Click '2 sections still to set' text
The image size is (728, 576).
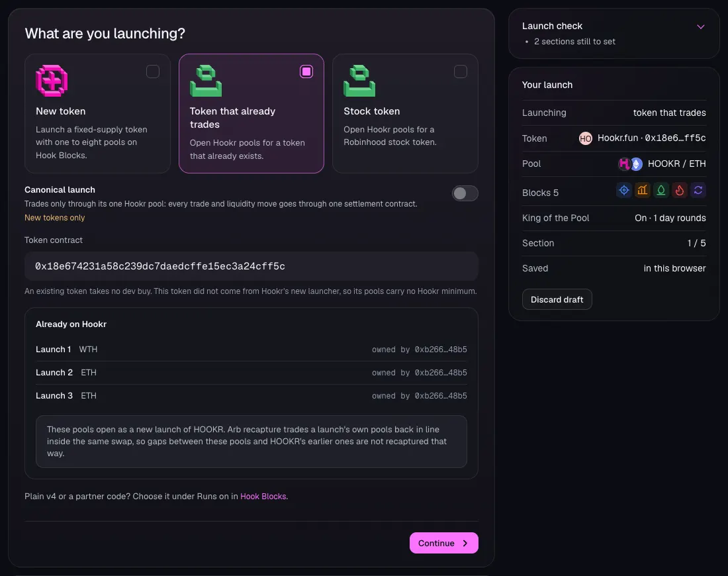(x=574, y=41)
